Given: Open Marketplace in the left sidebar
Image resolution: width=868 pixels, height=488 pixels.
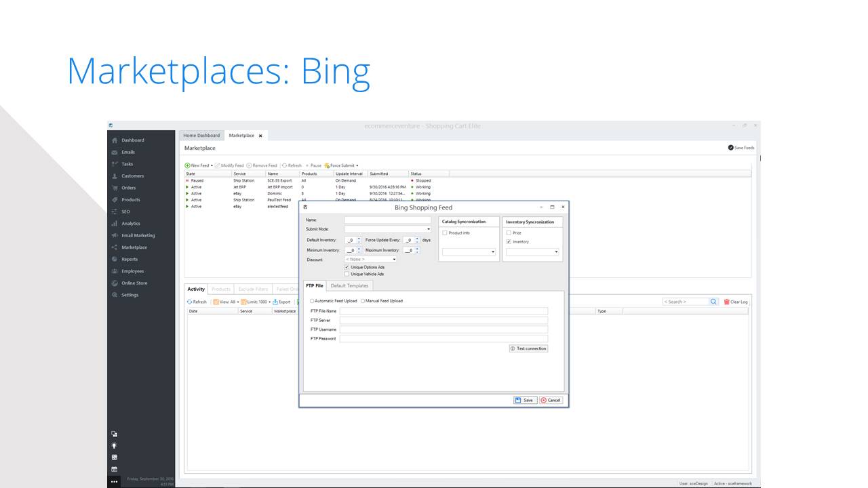Looking at the screenshot, I should pos(134,247).
